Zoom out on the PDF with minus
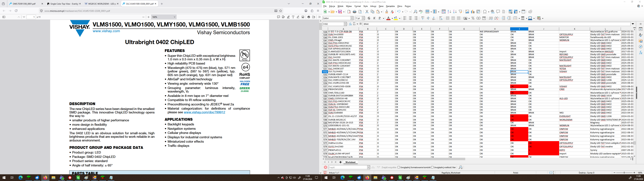This screenshot has height=181, width=644. pos(143,17)
